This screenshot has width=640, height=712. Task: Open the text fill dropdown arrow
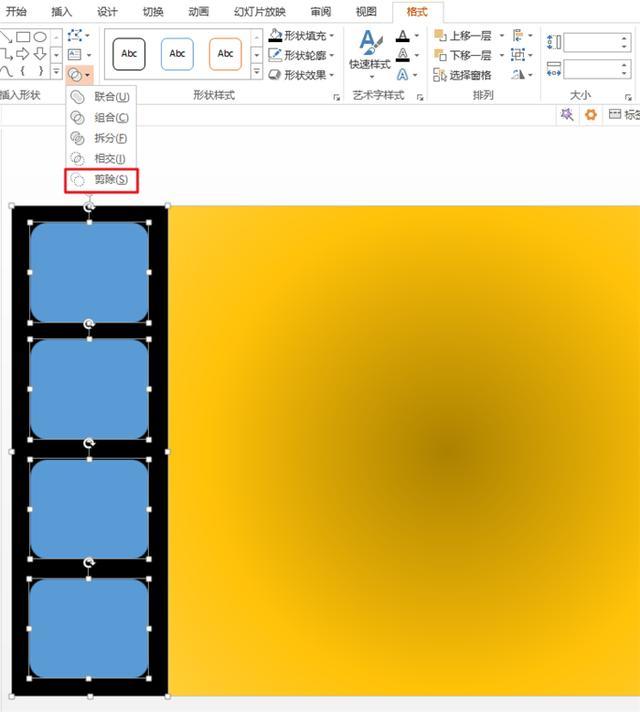(417, 35)
